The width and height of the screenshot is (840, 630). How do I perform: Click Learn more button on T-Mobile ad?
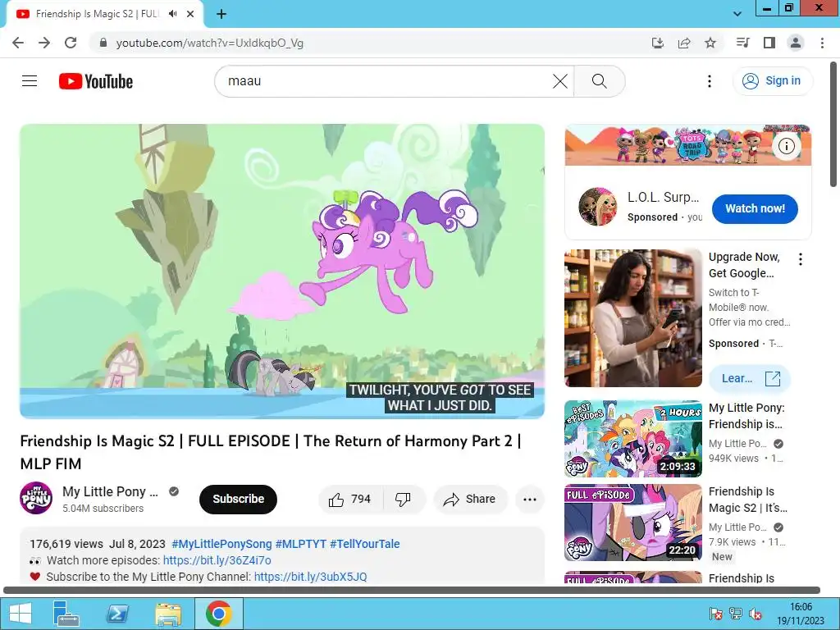click(x=750, y=379)
